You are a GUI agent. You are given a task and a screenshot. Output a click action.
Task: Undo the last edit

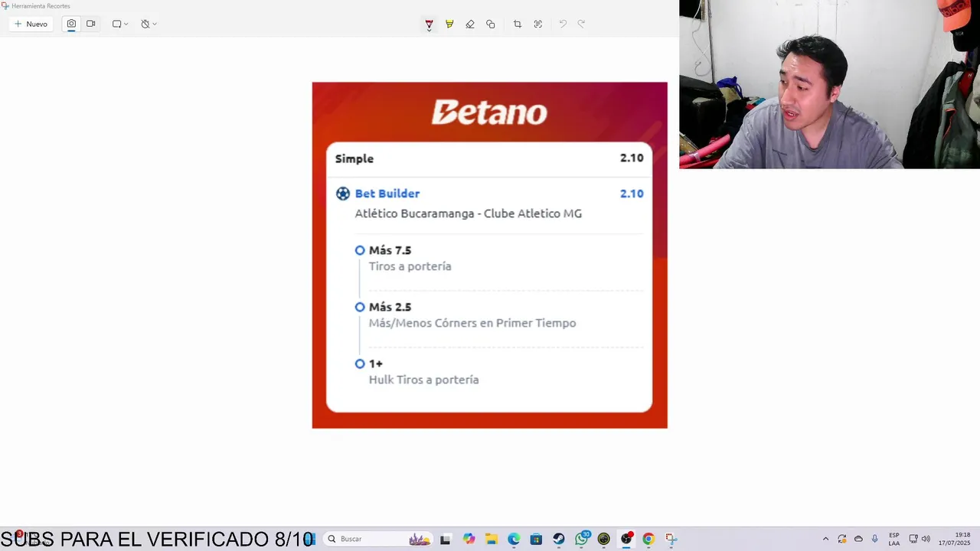[x=563, y=24]
